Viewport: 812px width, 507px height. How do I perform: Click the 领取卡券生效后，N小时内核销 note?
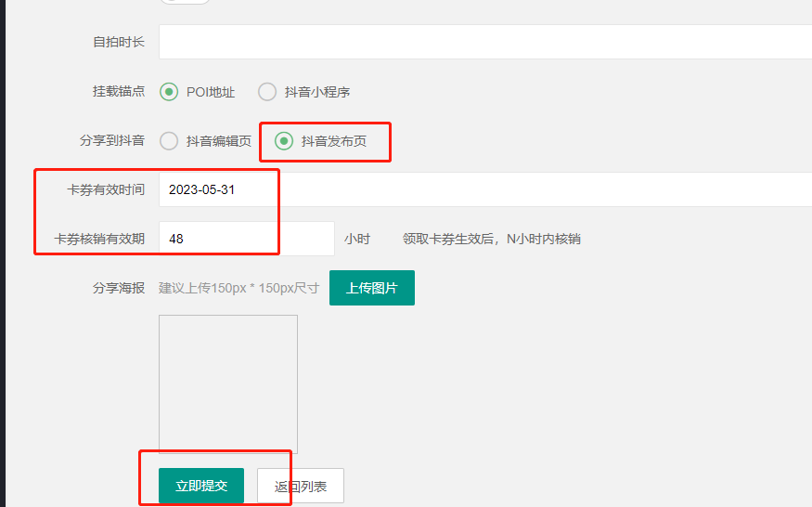492,239
